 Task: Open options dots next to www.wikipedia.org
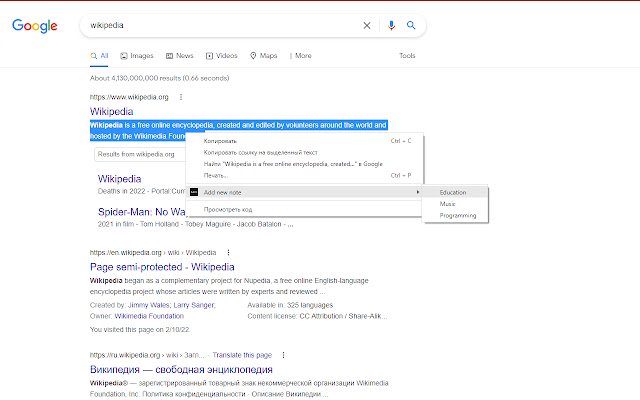[181, 97]
